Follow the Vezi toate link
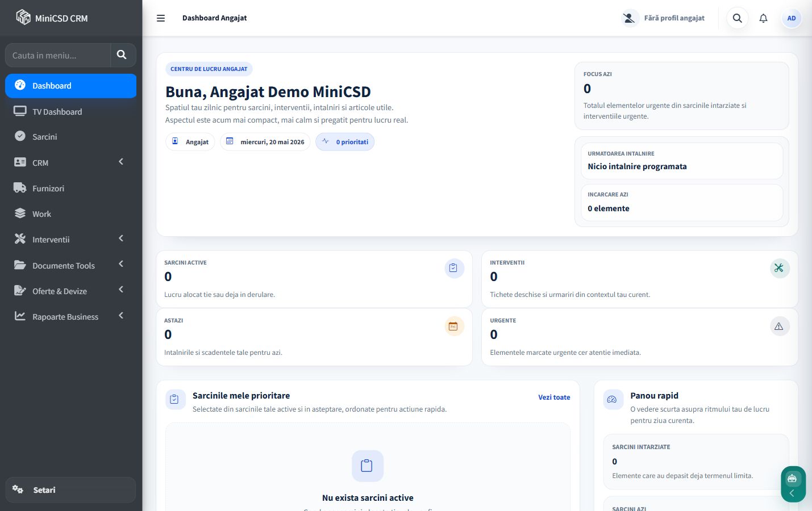 coord(554,397)
